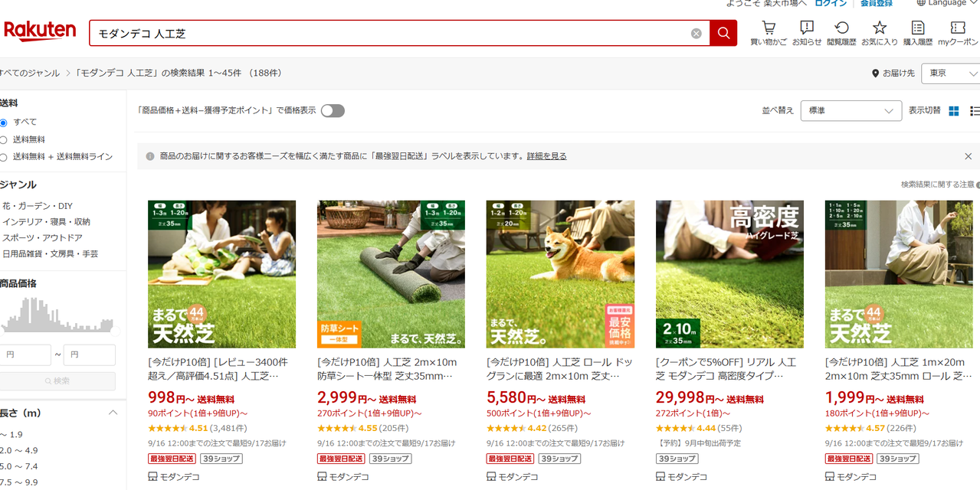Open the shopping cart (買い物かご)
Viewport: 980px width, 490px height.
pos(769,33)
